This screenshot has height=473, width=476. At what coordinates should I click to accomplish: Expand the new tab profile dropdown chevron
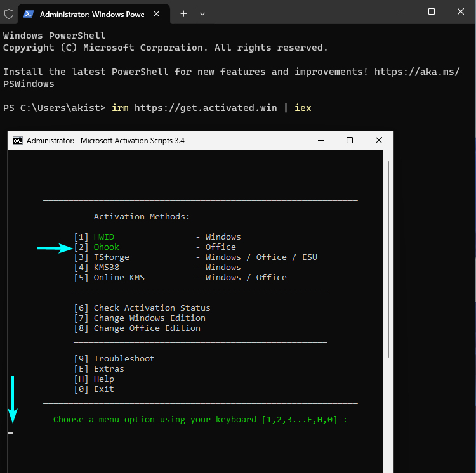202,14
